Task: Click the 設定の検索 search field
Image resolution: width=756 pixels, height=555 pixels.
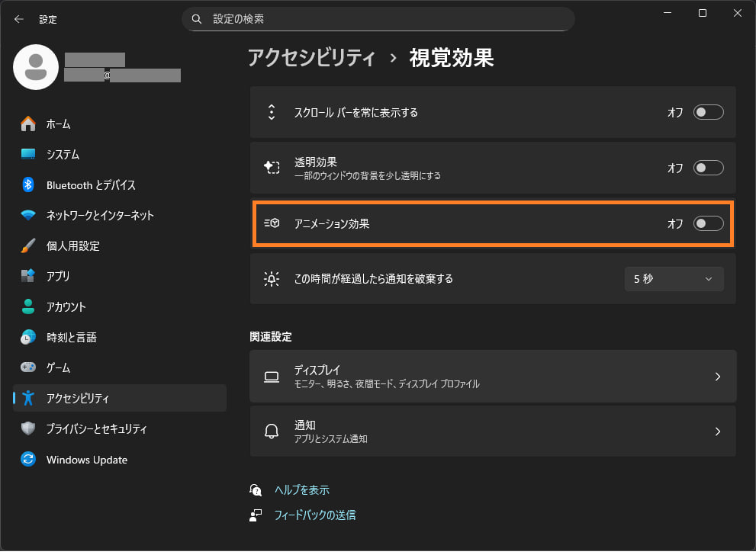Action: (378, 18)
